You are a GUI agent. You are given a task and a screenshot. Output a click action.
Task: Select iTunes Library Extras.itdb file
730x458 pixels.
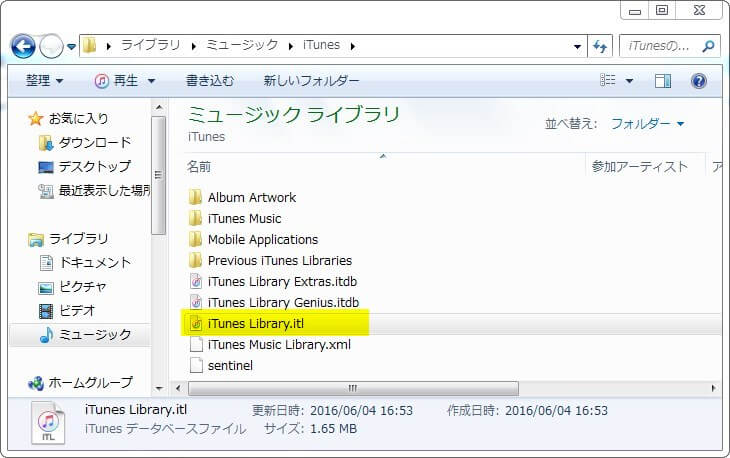[x=283, y=281]
